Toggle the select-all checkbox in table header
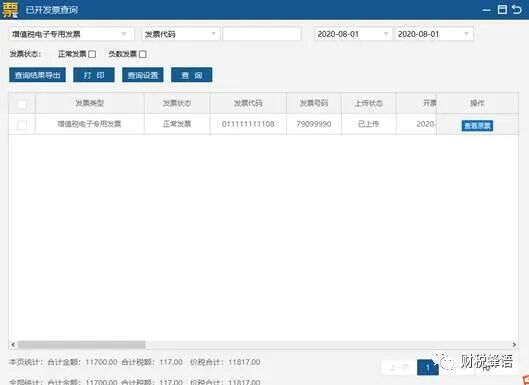 [22, 104]
